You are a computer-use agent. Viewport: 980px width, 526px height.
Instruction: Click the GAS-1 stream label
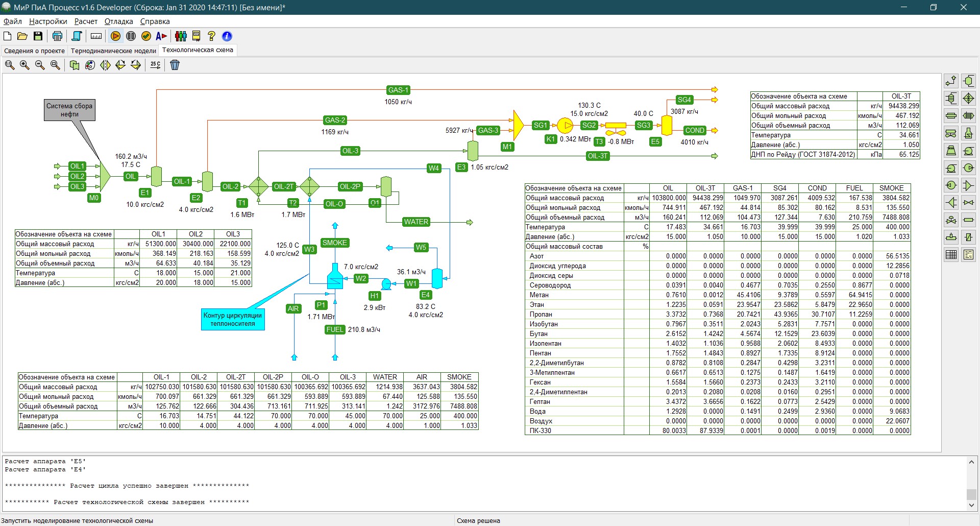coord(398,90)
